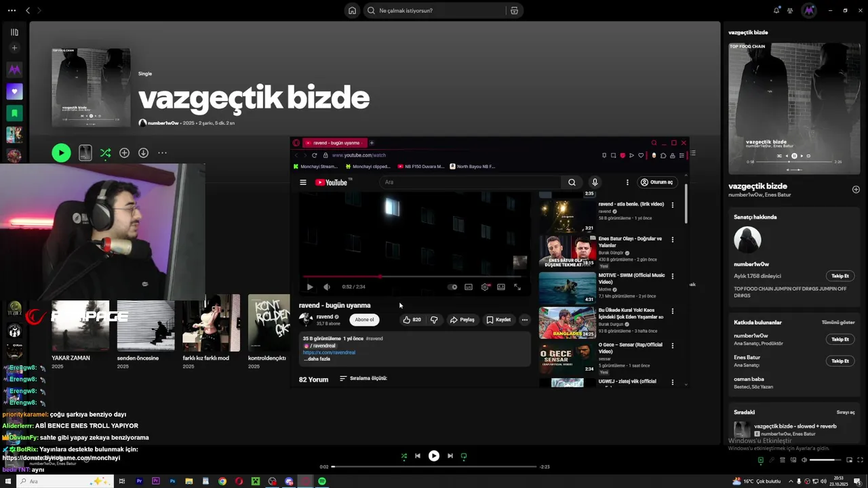Toggle YouTube autoplay switch

[452, 287]
